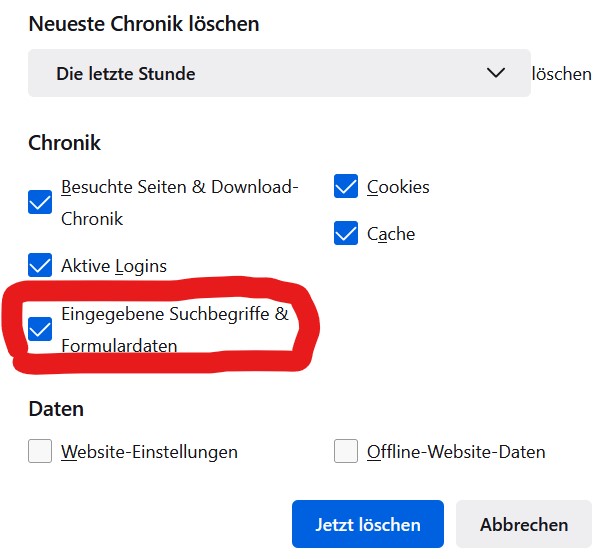Check the Offline-Website-Daten checkbox
Viewport: 606px width, 559px height.
coord(346,451)
